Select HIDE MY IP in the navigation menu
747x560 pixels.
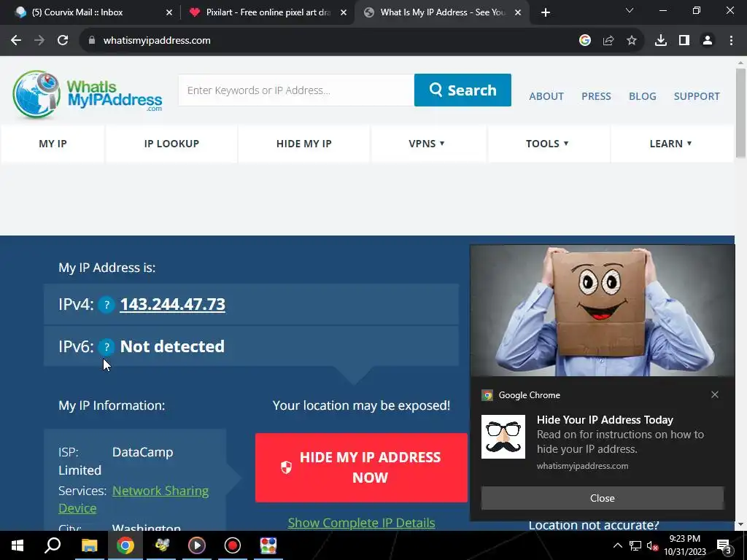pyautogui.click(x=304, y=144)
